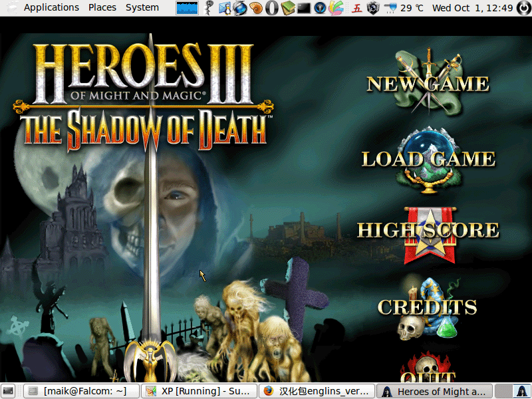Viewport: 532px width, 399px height.
Task: Open the Places menu
Action: click(x=102, y=7)
